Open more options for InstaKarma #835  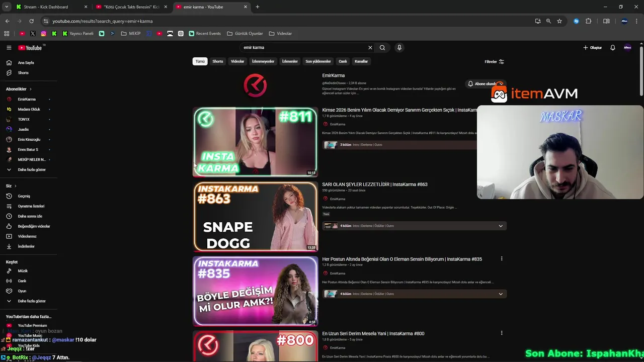click(502, 259)
